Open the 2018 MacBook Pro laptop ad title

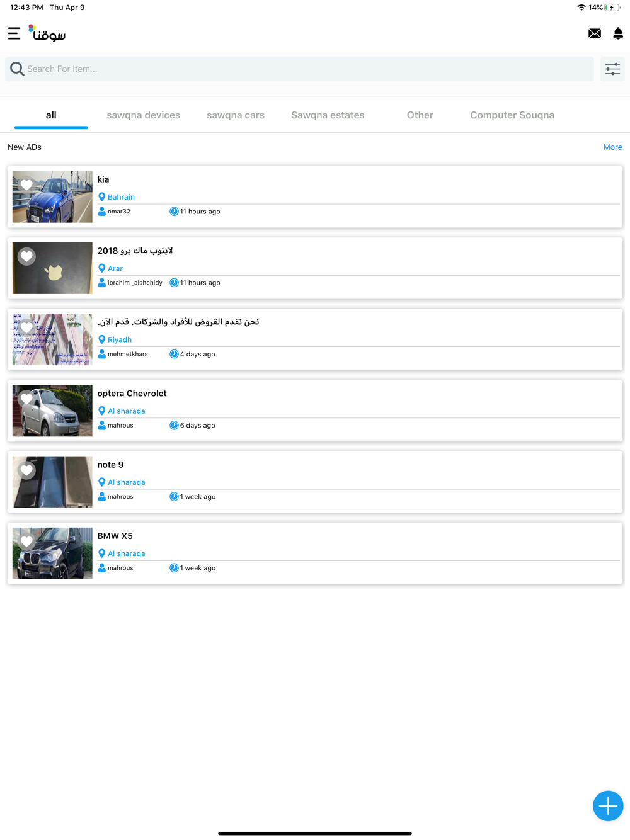[135, 251]
